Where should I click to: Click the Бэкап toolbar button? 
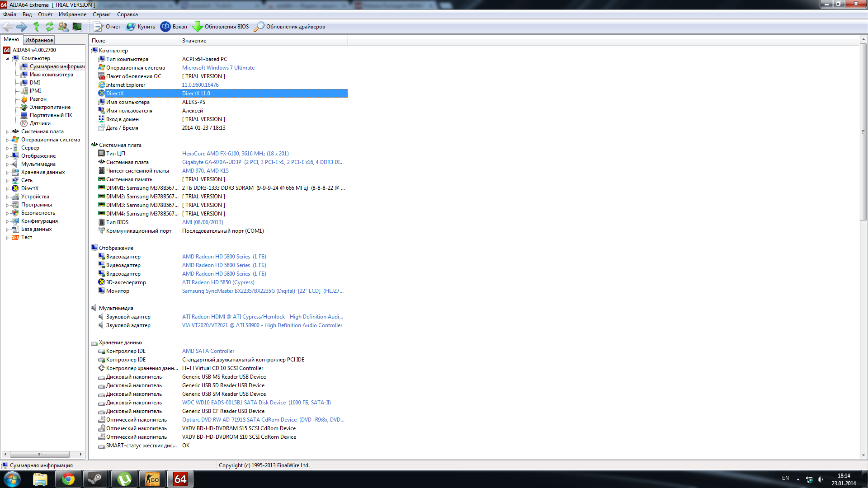coord(174,27)
